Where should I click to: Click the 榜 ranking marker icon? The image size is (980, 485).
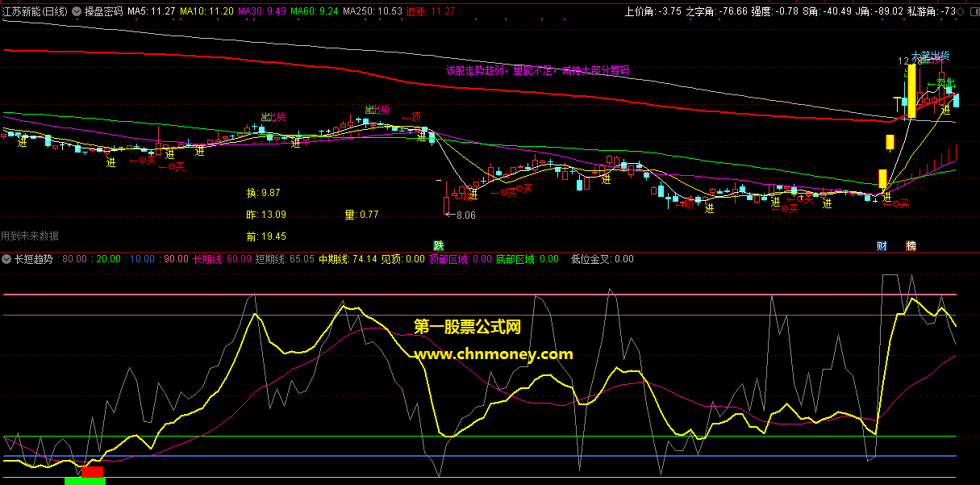911,245
